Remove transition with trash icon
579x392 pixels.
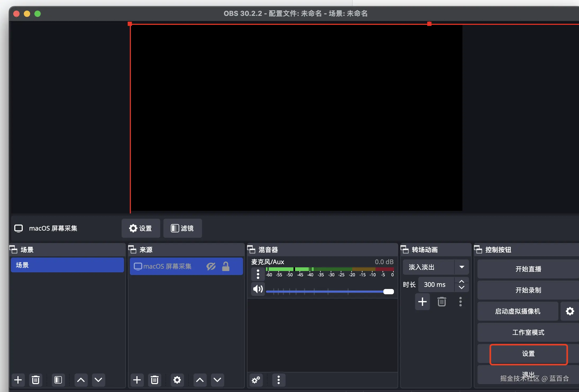(442, 301)
